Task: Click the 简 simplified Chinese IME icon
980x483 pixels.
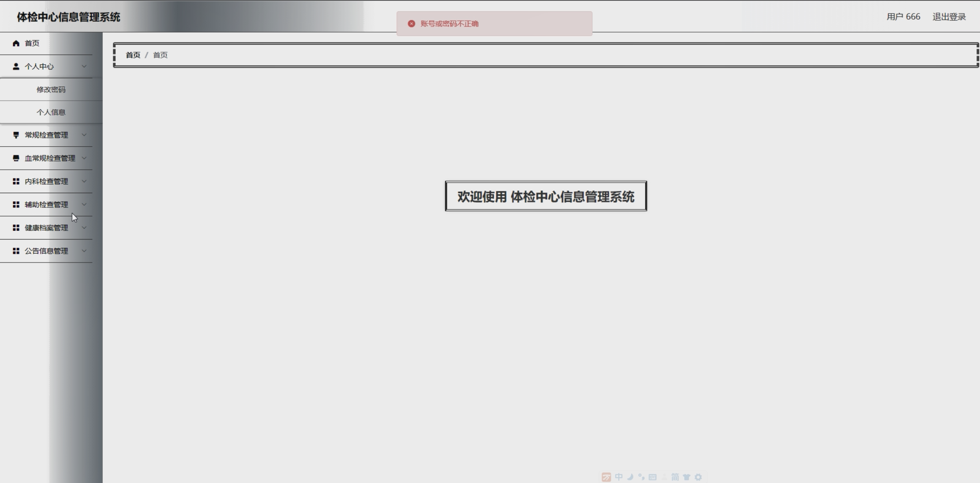Action: [x=675, y=477]
